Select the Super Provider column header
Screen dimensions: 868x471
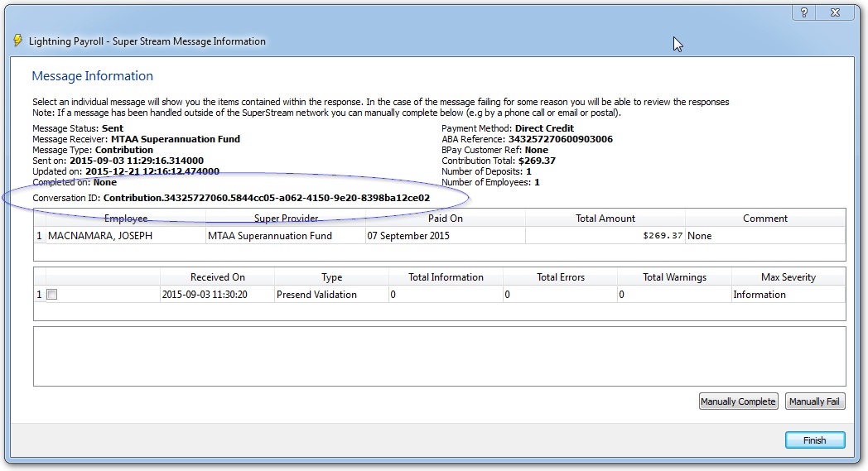[x=286, y=218]
